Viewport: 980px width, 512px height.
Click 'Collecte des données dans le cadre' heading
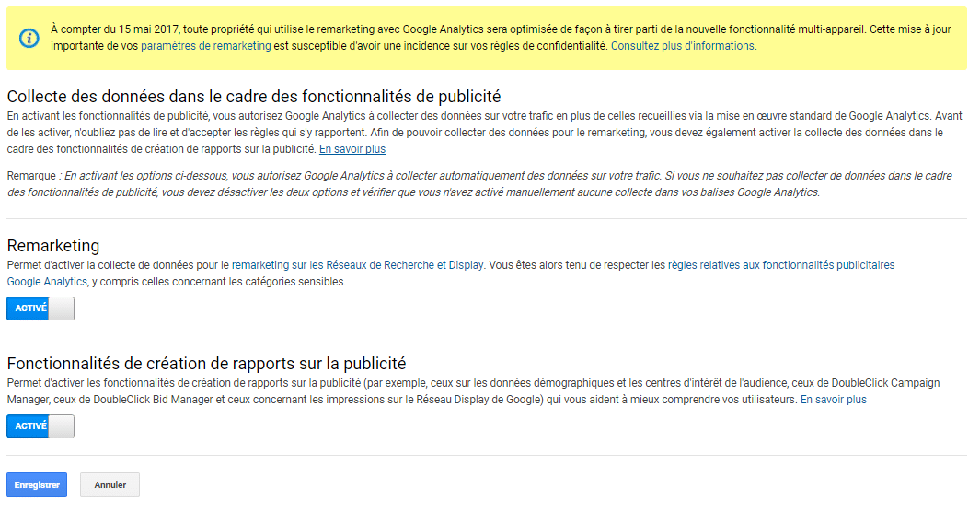[254, 97]
